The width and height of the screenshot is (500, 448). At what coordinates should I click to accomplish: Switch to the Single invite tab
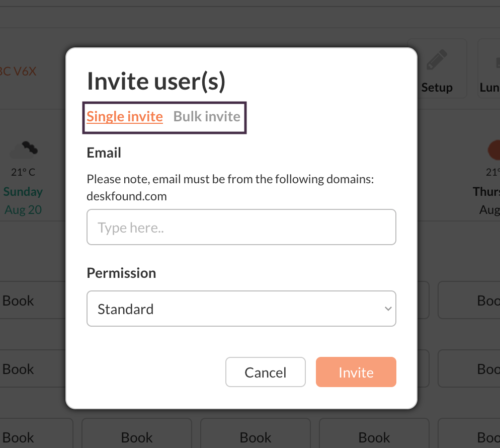click(x=125, y=117)
